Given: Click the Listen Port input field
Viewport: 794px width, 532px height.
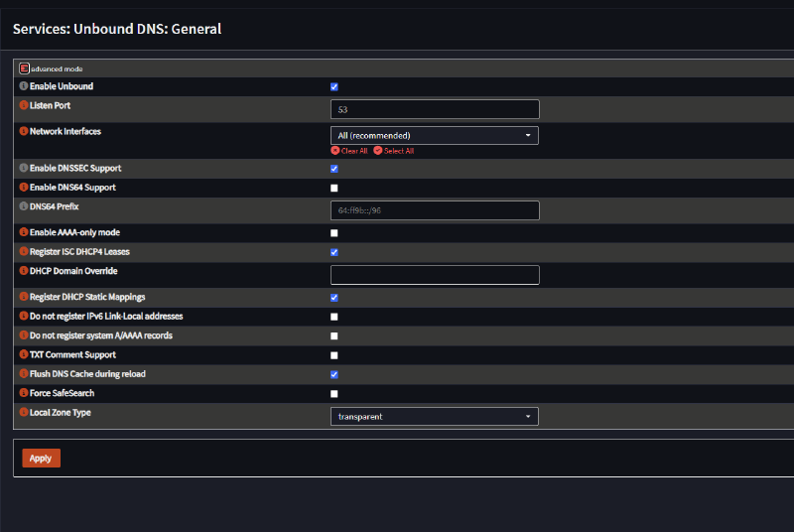Looking at the screenshot, I should (435, 109).
